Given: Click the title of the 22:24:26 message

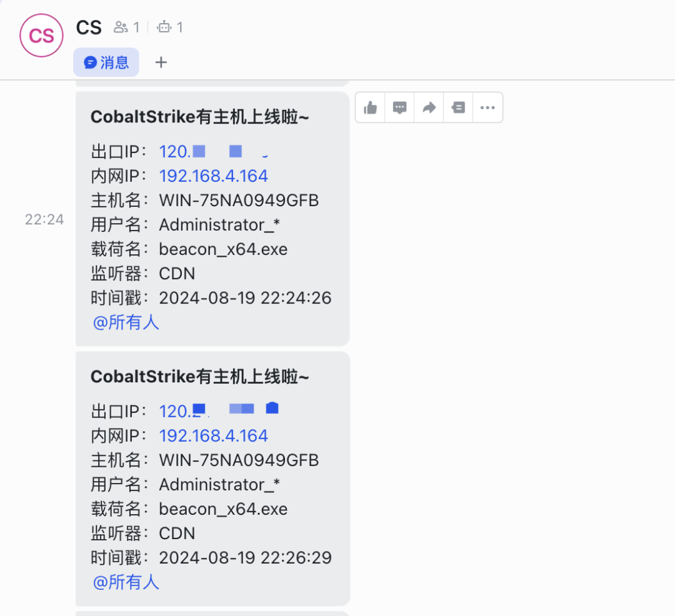Looking at the screenshot, I should pyautogui.click(x=200, y=117).
